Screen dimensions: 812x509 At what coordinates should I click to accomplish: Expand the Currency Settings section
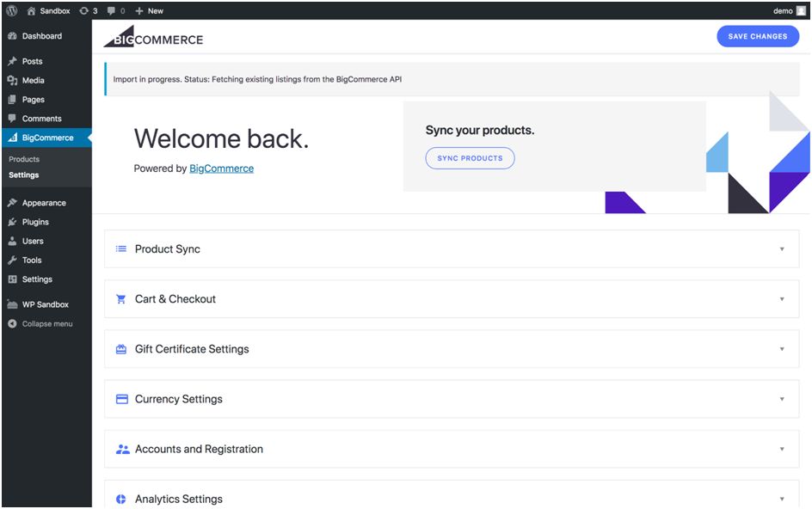point(782,399)
